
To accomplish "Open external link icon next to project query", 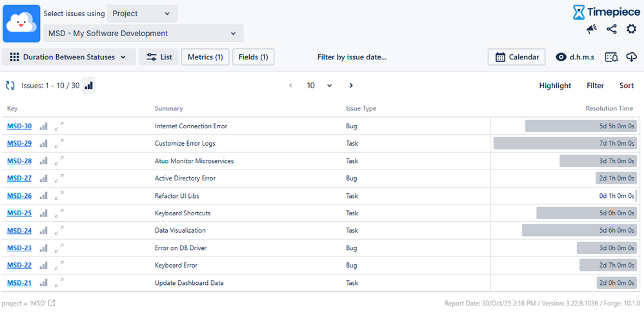I will [x=52, y=304].
